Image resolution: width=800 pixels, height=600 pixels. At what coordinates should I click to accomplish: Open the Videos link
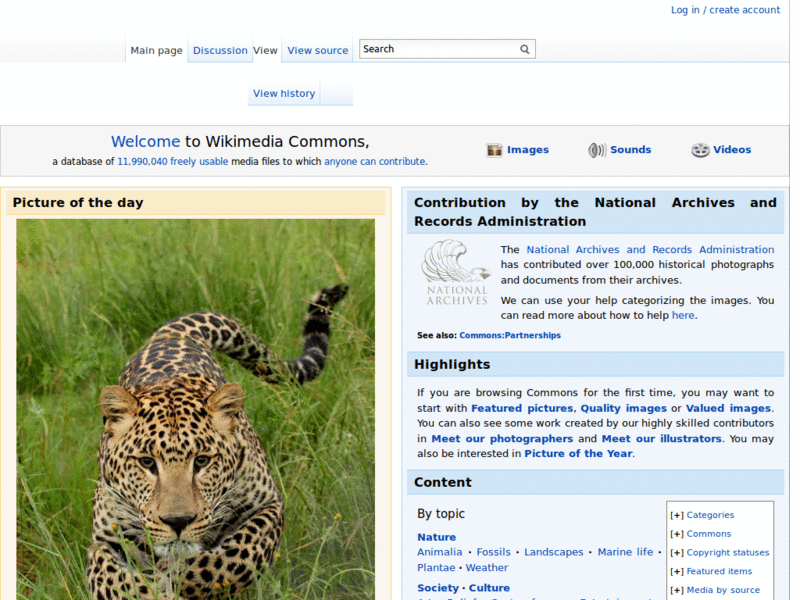tap(732, 149)
